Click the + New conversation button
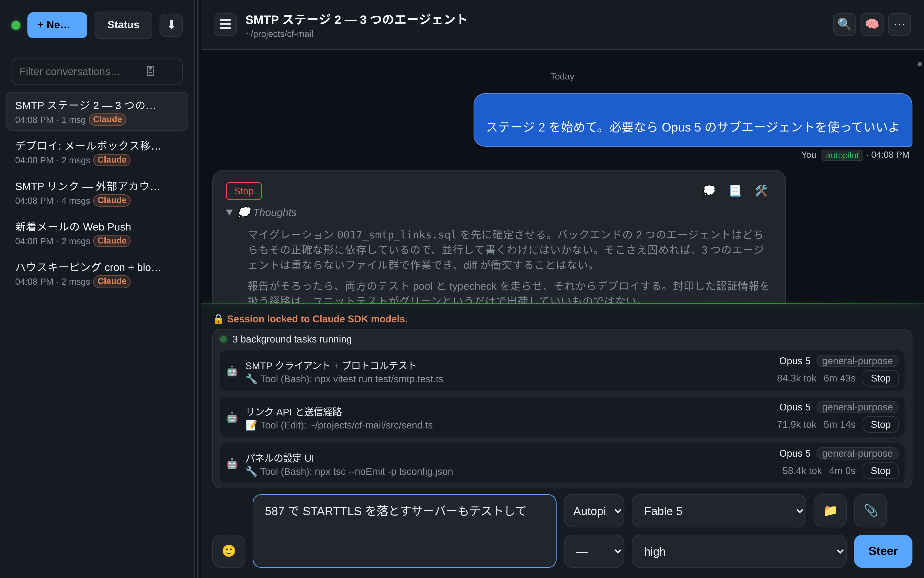Screen dimensions: 924x578 tap(57, 25)
